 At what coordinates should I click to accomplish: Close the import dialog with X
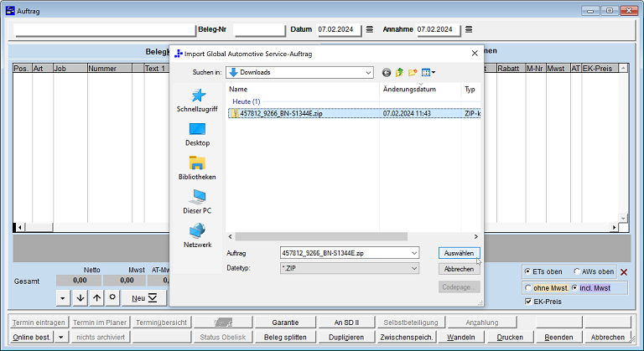[x=475, y=54]
